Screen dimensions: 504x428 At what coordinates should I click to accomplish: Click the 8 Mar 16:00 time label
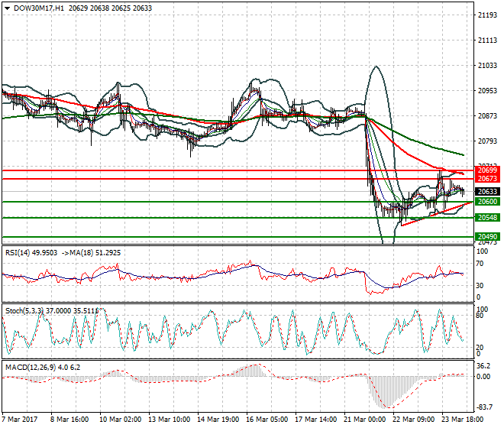69,420
